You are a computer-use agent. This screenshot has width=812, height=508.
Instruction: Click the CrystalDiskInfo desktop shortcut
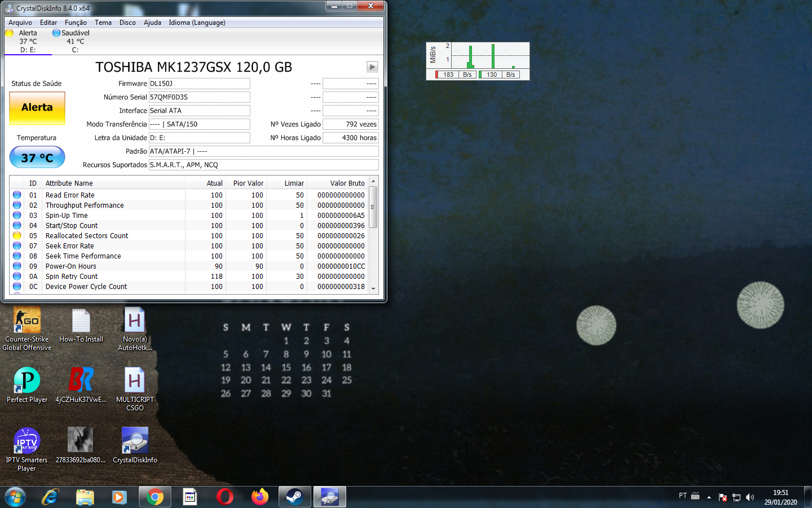pyautogui.click(x=135, y=445)
